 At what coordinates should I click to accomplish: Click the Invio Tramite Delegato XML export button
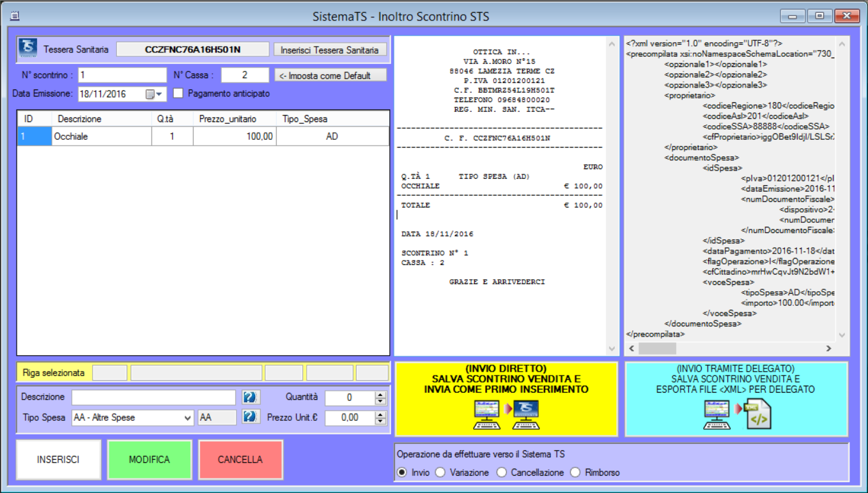736,399
